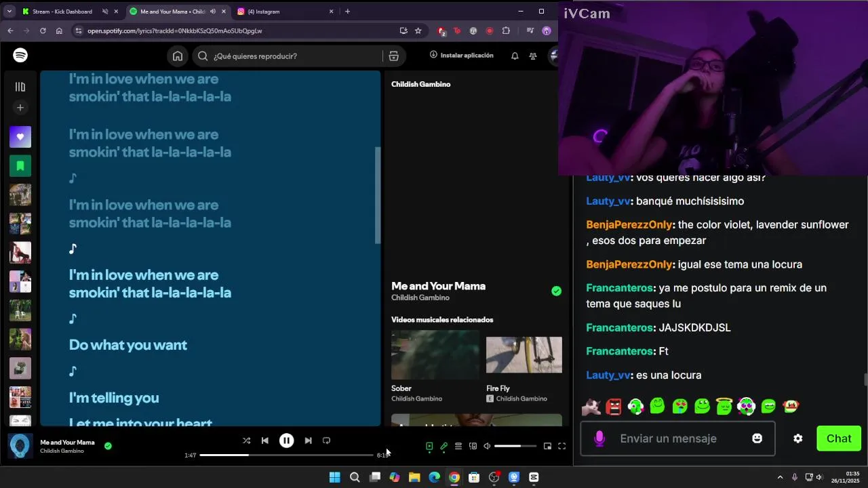The image size is (868, 488).
Task: Open Connect to a device
Action: [x=473, y=446]
